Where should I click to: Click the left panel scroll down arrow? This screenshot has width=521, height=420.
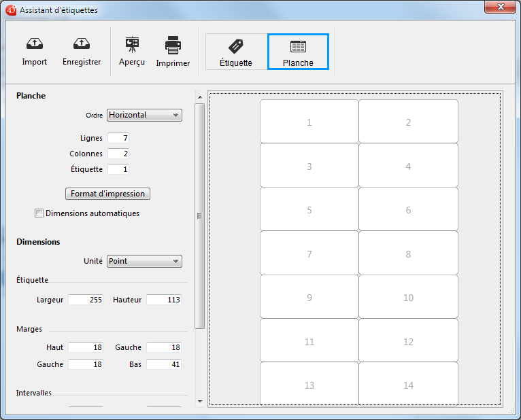point(200,401)
